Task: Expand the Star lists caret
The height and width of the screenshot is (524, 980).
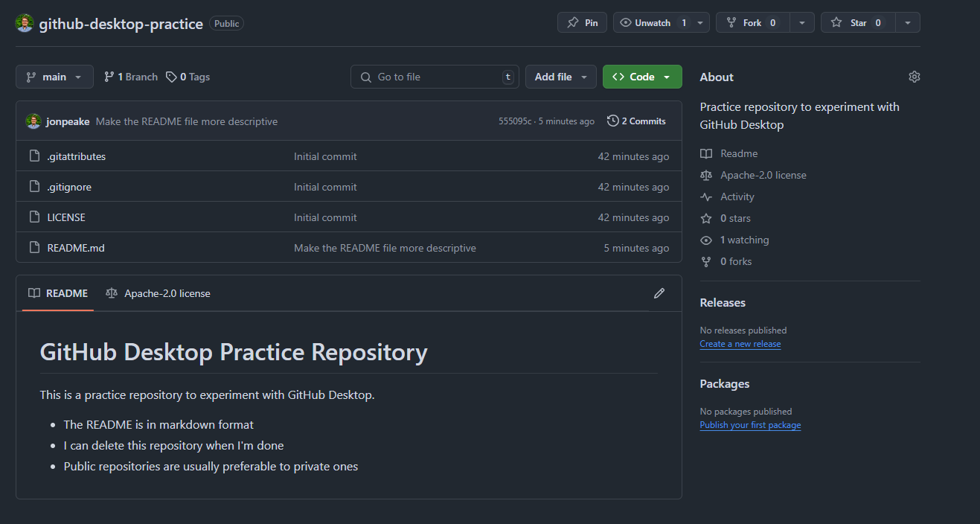Action: coord(907,22)
